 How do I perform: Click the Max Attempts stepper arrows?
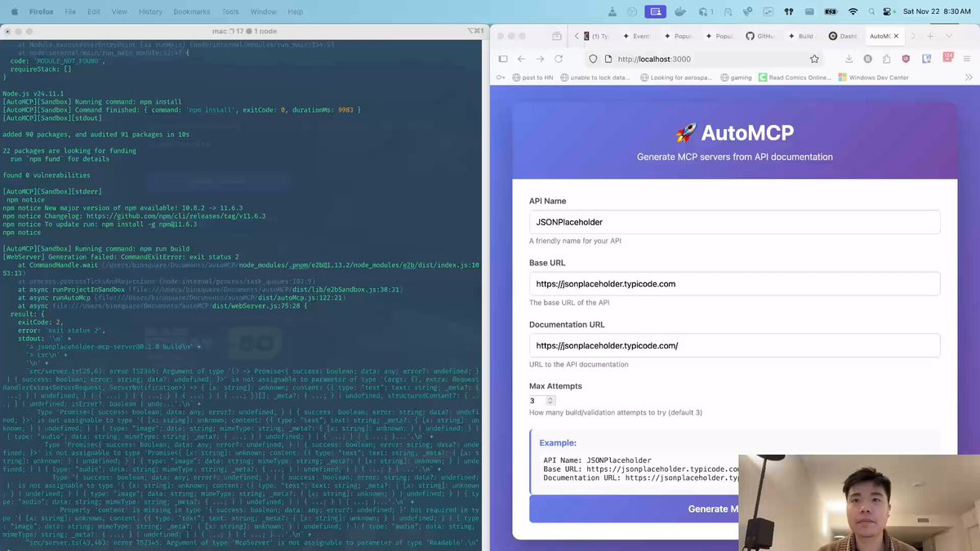(x=550, y=401)
